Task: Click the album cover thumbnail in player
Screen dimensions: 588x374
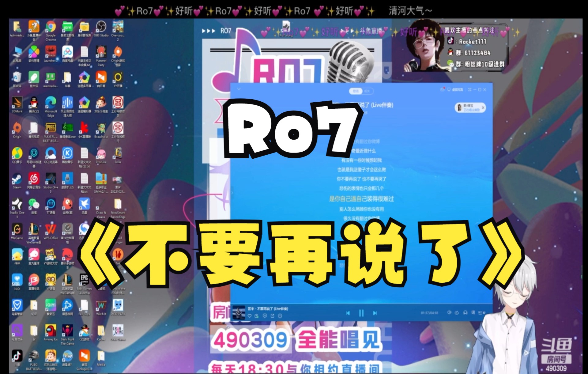Action: (x=239, y=312)
